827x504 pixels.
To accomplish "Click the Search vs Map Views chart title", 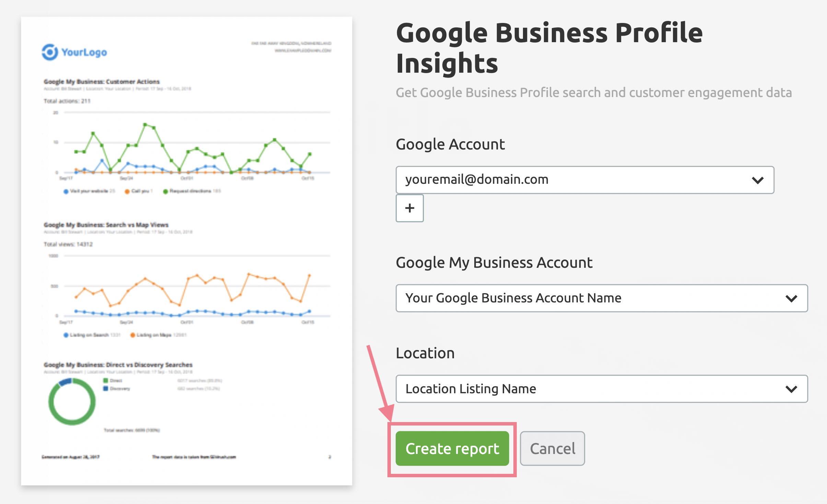I will coord(106,225).
